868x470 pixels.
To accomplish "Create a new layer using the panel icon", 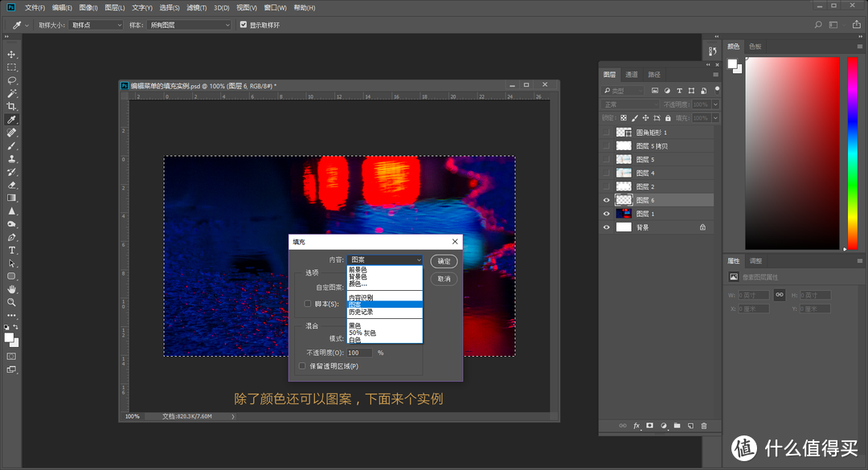I will point(690,425).
